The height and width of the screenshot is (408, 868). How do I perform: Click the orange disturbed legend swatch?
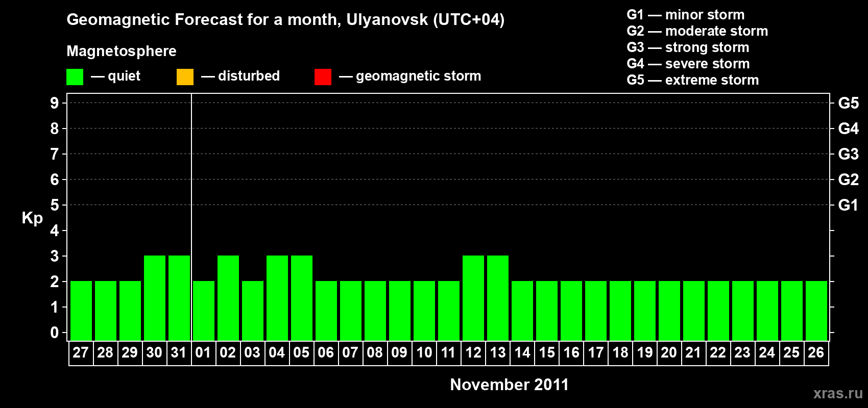pyautogui.click(x=185, y=77)
